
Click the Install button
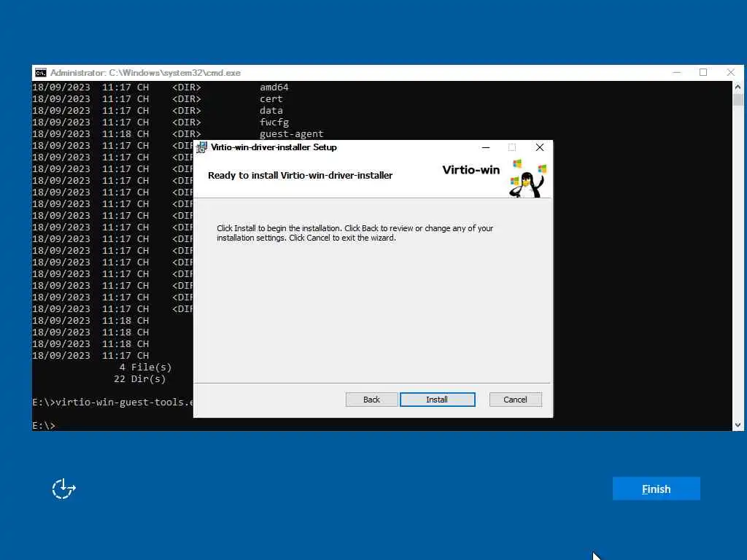point(438,400)
